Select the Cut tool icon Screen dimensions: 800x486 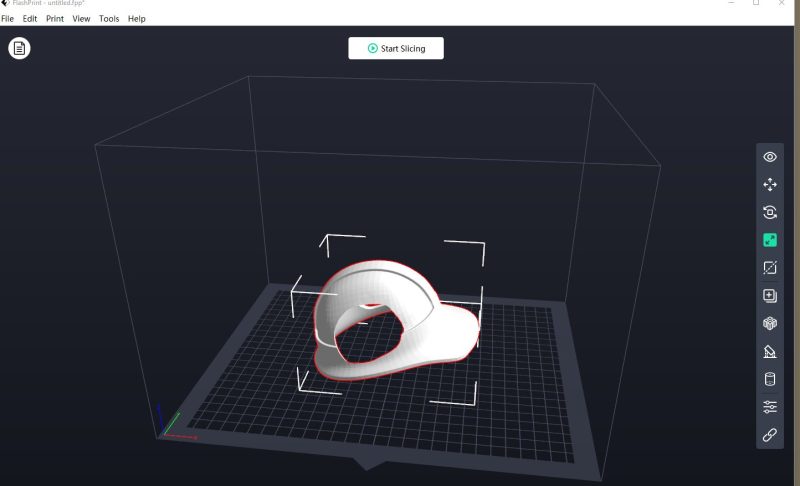770,268
